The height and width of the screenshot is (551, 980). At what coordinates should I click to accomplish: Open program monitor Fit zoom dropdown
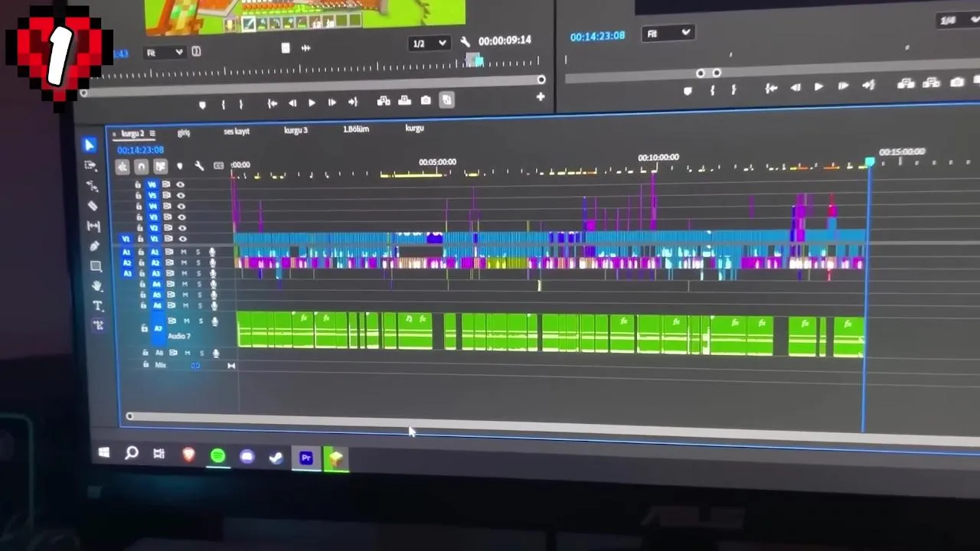coord(668,34)
